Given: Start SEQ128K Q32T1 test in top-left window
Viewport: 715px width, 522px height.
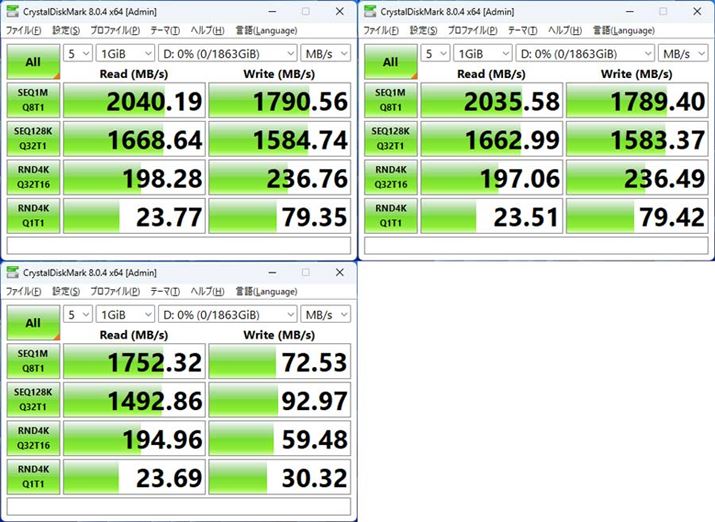Looking at the screenshot, I should [x=33, y=139].
